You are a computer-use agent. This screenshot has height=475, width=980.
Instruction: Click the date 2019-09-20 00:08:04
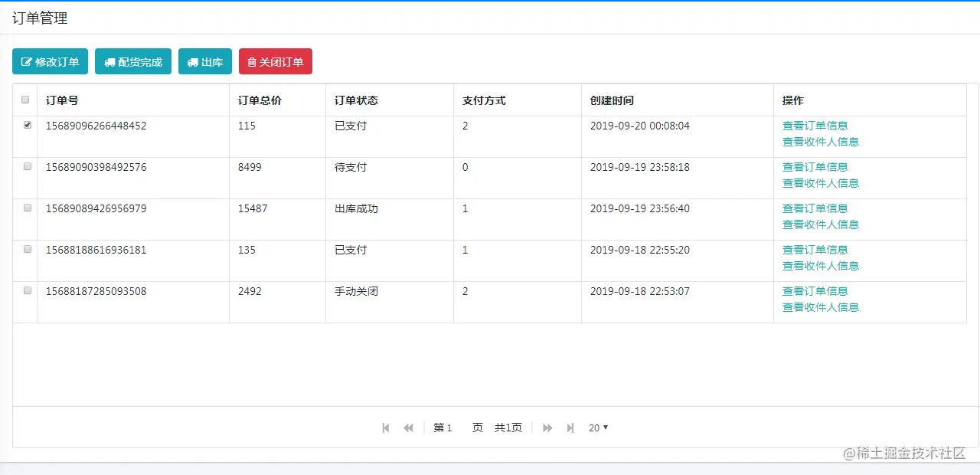[x=640, y=126]
